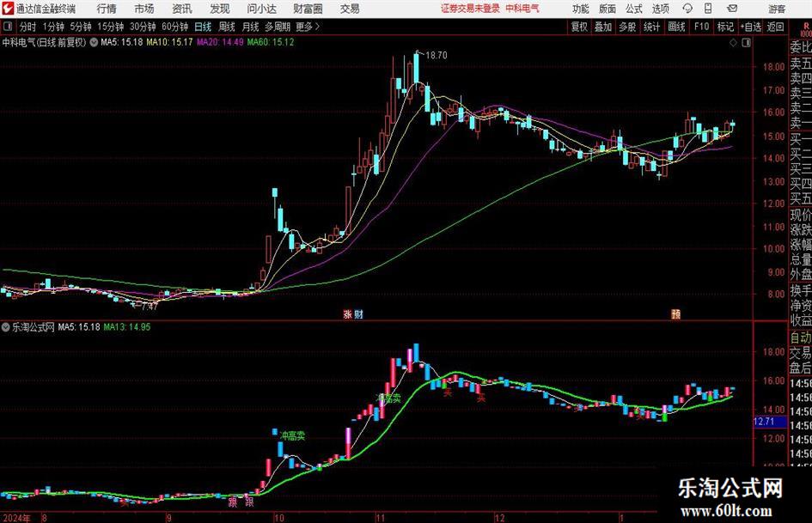Add stock with +自选 button
The height and width of the screenshot is (523, 812).
tap(750, 27)
